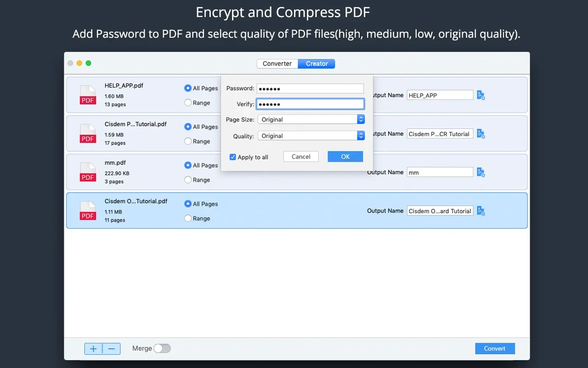
Task: Remove the selected file with the minus button
Action: pyautogui.click(x=112, y=349)
